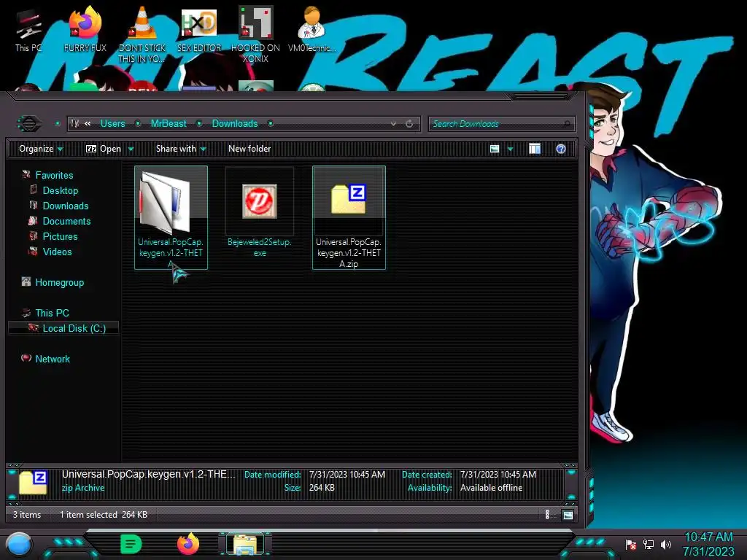Select the Universal.PopCap keygen folder
Viewport: 747px width, 560px height.
[x=171, y=217]
